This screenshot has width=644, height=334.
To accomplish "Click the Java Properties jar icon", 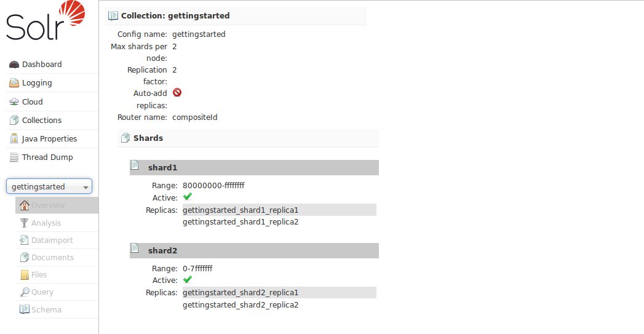I will [x=14, y=139].
